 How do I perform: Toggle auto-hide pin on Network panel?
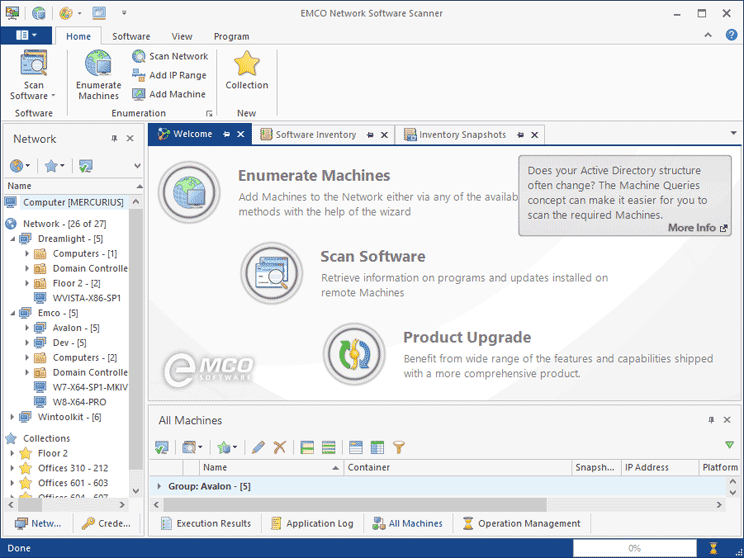(x=114, y=139)
